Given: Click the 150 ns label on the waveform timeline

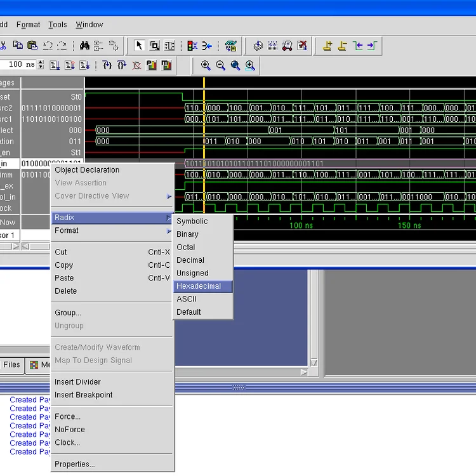Looking at the screenshot, I should click(x=409, y=225).
